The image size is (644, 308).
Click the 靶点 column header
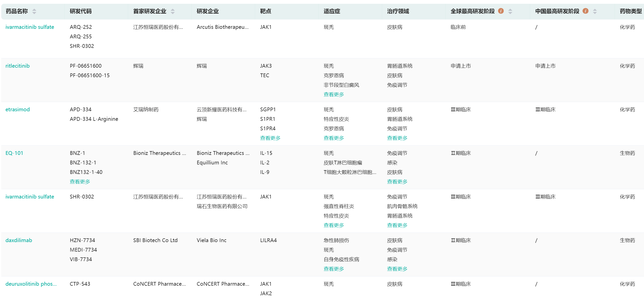[x=266, y=11]
